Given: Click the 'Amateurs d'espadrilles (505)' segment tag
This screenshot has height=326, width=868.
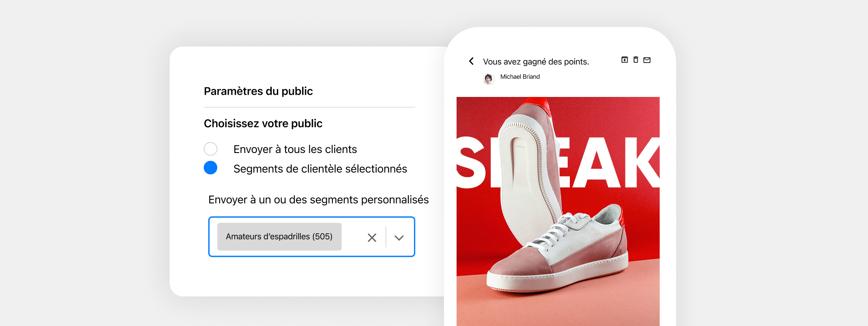Looking at the screenshot, I should 279,236.
